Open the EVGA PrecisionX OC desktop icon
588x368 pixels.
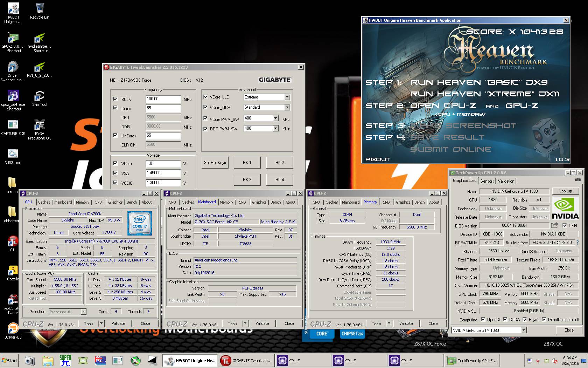tap(40, 130)
